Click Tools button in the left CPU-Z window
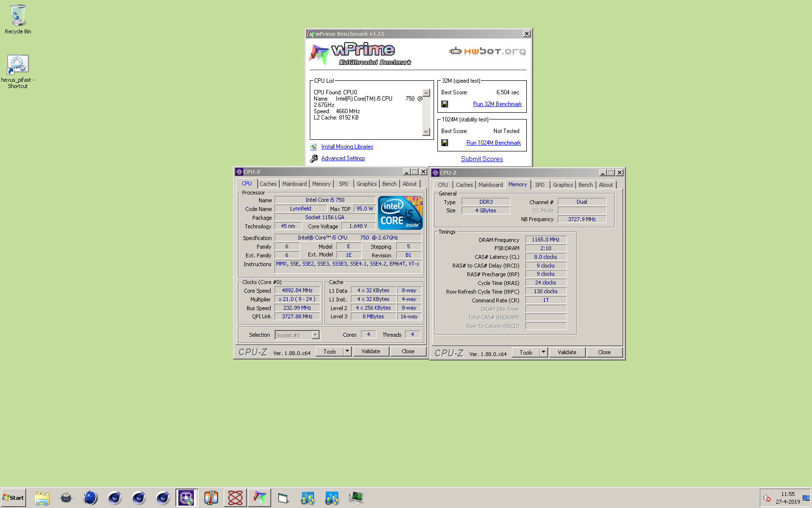Screen dimensions: 812x508 pyautogui.click(x=330, y=351)
